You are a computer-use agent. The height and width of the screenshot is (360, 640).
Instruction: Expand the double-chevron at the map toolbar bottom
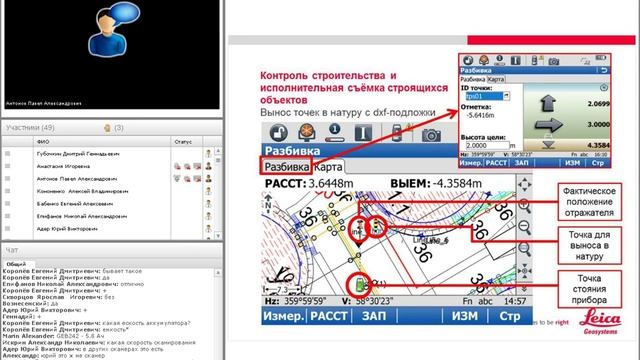click(x=524, y=289)
